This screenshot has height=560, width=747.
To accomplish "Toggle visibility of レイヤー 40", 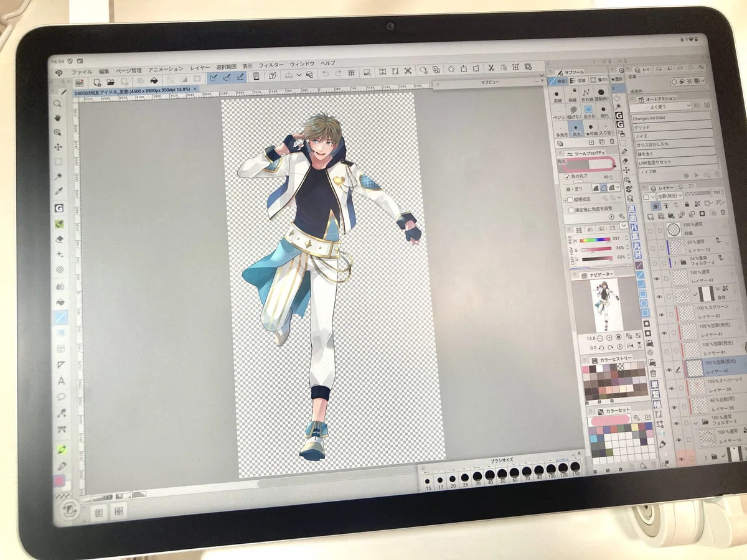I will click(x=668, y=370).
